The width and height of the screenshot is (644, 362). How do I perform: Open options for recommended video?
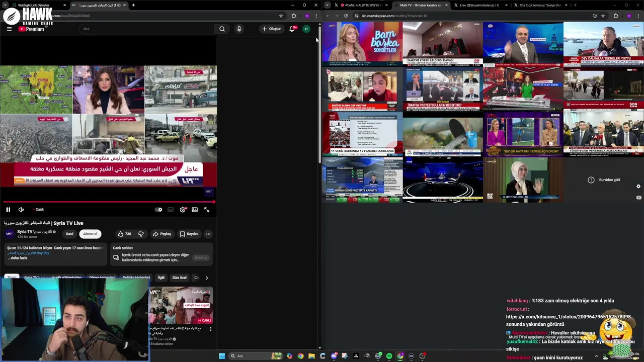211,329
